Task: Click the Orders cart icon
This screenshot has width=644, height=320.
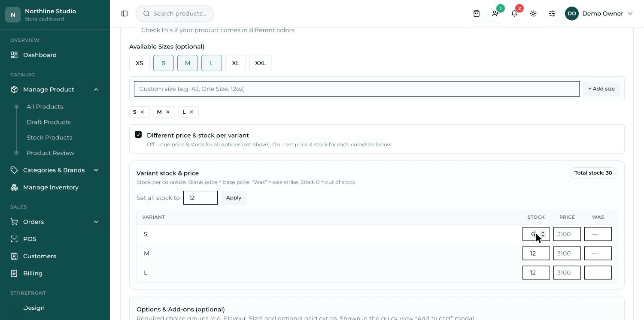Action: coord(14,222)
